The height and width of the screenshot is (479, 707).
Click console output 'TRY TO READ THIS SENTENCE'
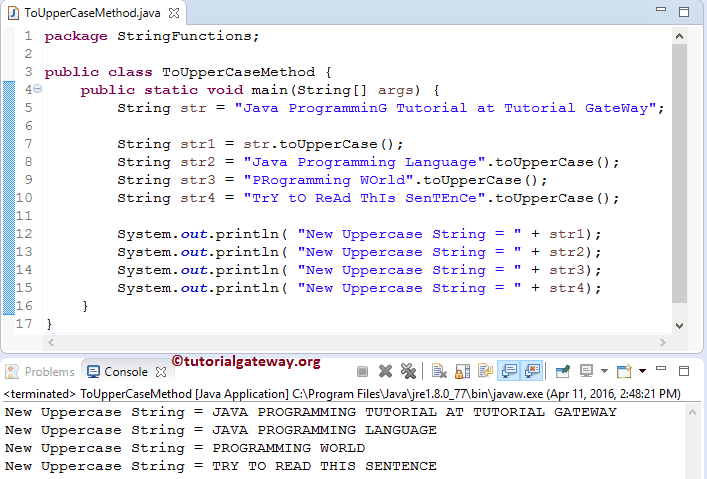pos(324,466)
